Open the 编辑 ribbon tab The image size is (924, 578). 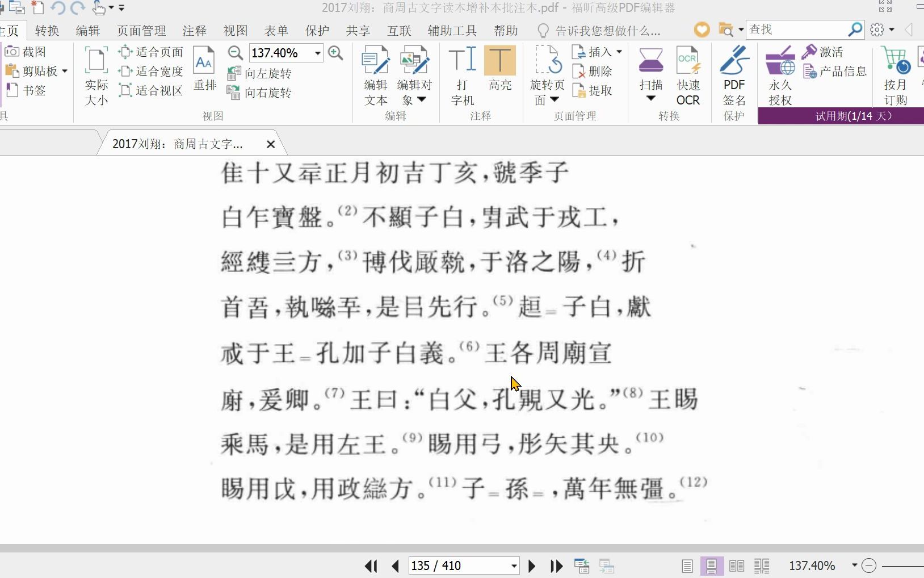pyautogui.click(x=88, y=30)
